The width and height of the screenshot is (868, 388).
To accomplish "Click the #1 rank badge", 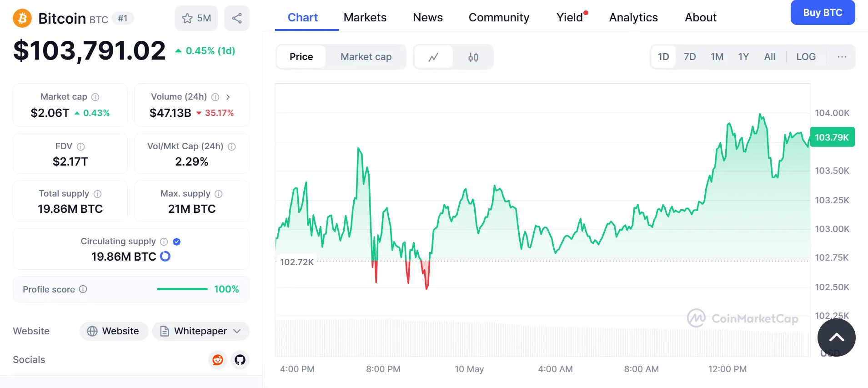I will pos(123,19).
